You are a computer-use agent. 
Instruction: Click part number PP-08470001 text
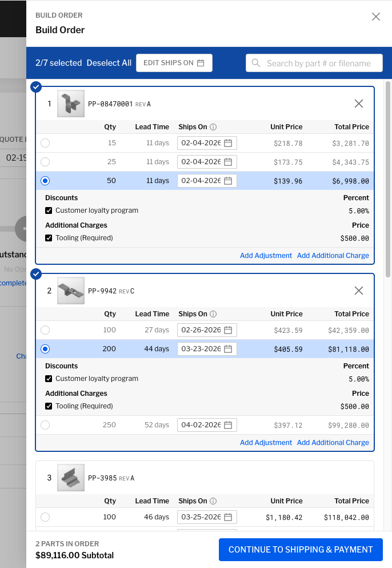(110, 104)
